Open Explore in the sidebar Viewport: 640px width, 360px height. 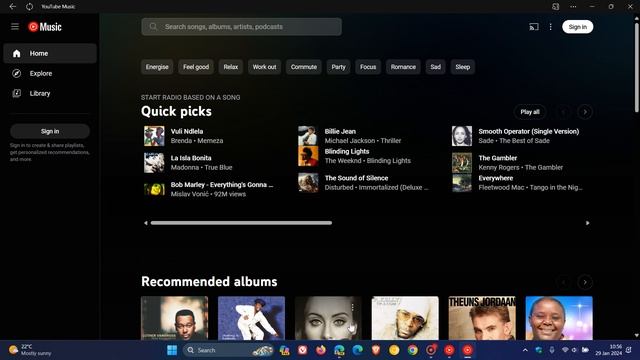[50, 73]
